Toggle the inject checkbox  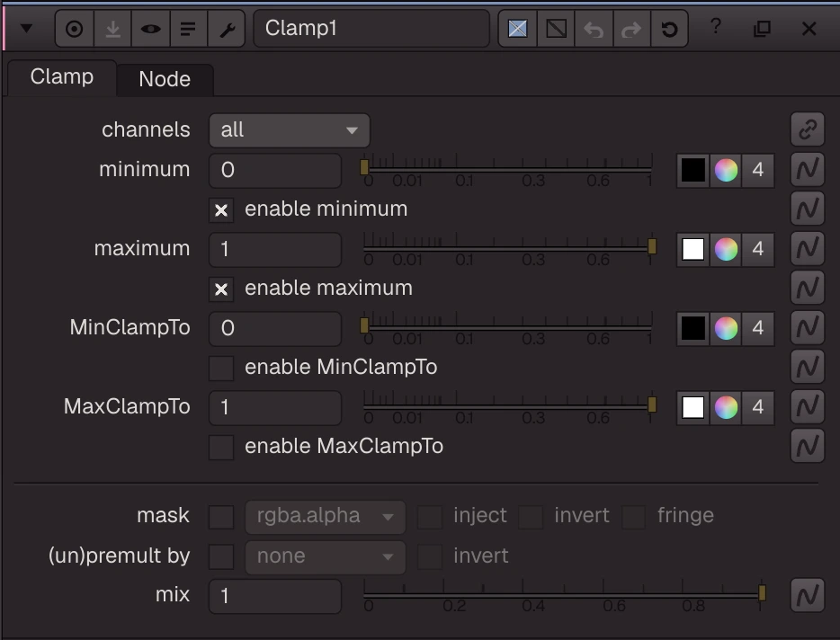tap(430, 518)
